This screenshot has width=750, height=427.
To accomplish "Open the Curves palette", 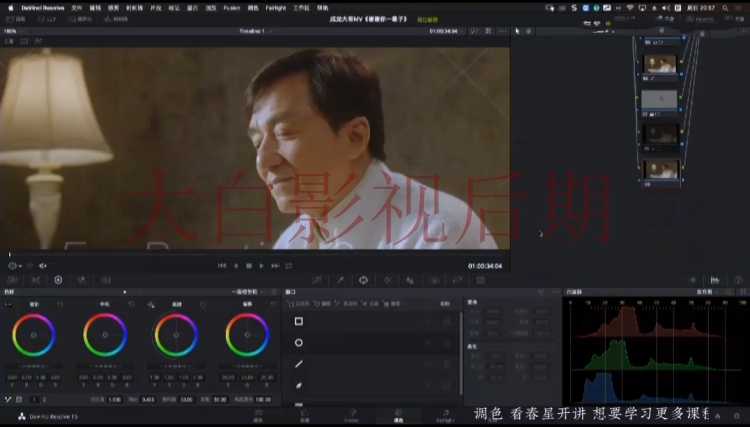I will pyautogui.click(x=317, y=280).
